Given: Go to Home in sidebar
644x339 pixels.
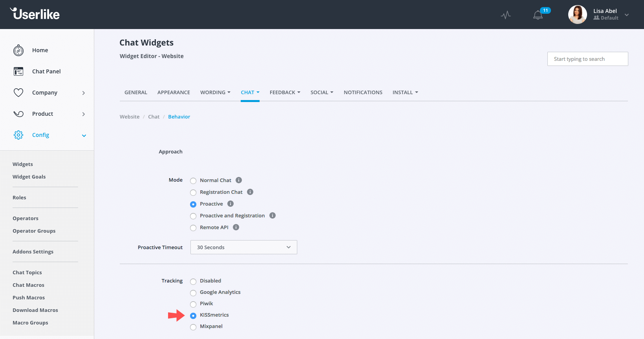Looking at the screenshot, I should (x=40, y=50).
